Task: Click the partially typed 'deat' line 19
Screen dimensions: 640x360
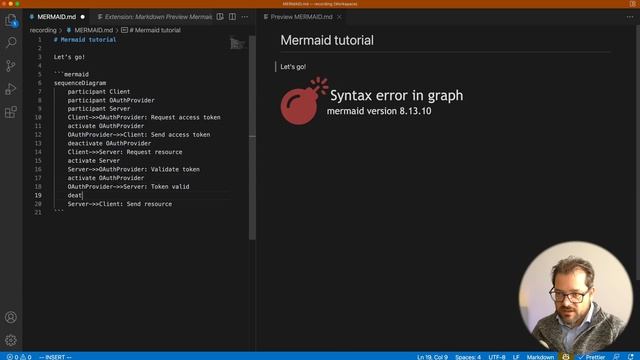Action: 75,195
